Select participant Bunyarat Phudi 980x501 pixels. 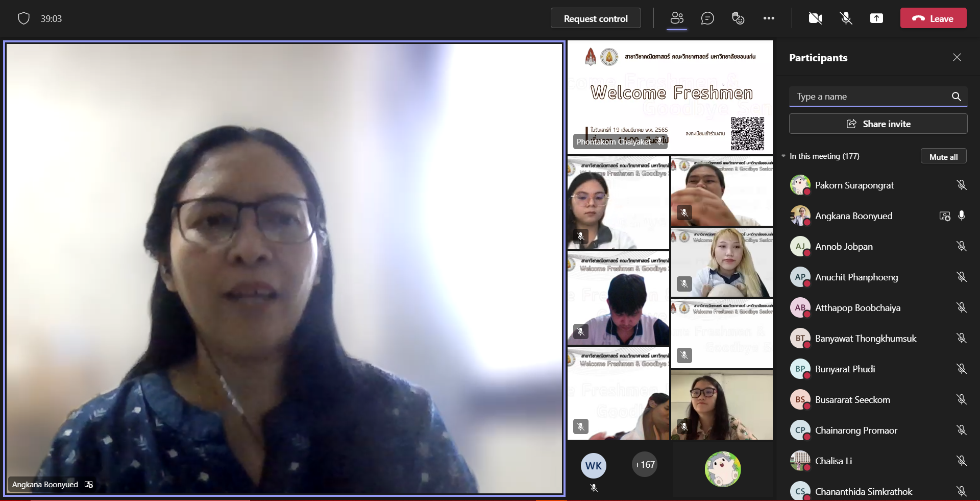[x=878, y=369]
